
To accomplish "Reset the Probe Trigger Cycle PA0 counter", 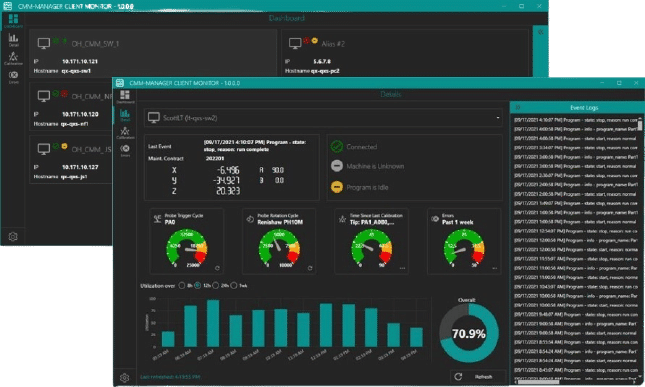I will coord(217,268).
